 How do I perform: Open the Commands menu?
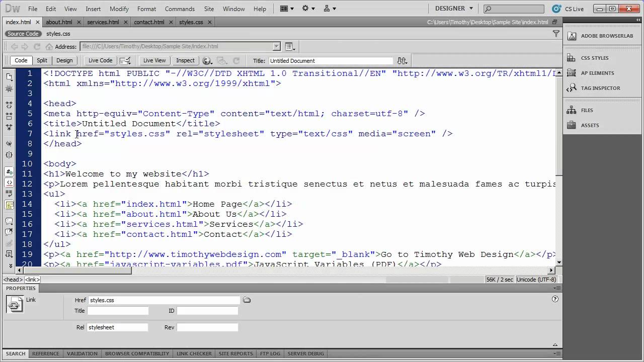(x=180, y=9)
